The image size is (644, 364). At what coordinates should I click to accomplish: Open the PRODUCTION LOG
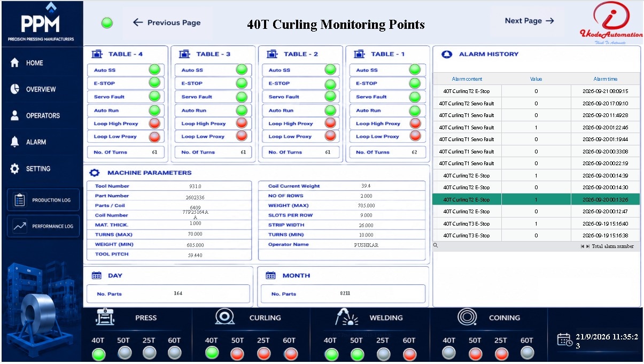43,200
